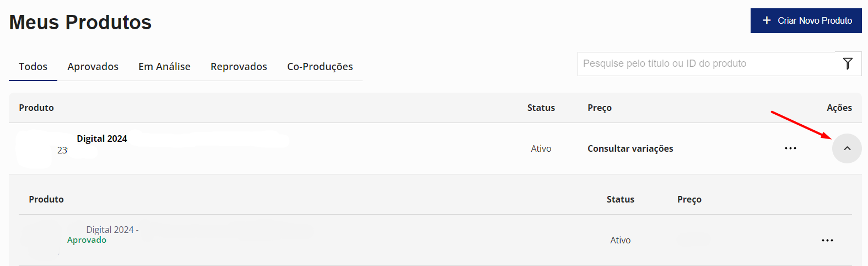Click the Ativo status in the variation row
Image resolution: width=868 pixels, height=266 pixels.
coord(620,240)
